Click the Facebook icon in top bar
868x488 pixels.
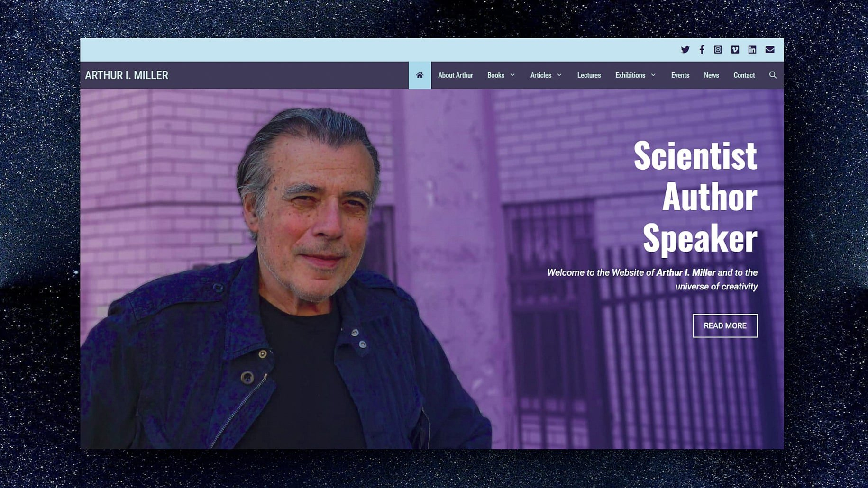(x=702, y=50)
